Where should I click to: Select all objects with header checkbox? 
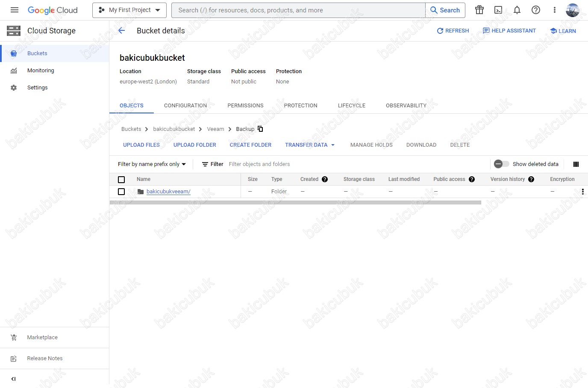(121, 180)
